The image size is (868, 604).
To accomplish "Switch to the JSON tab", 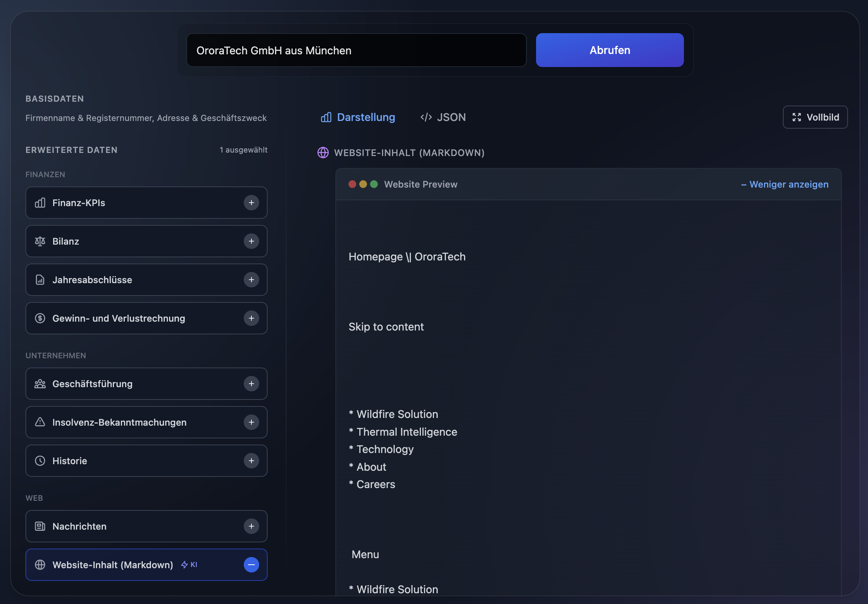I will click(443, 117).
